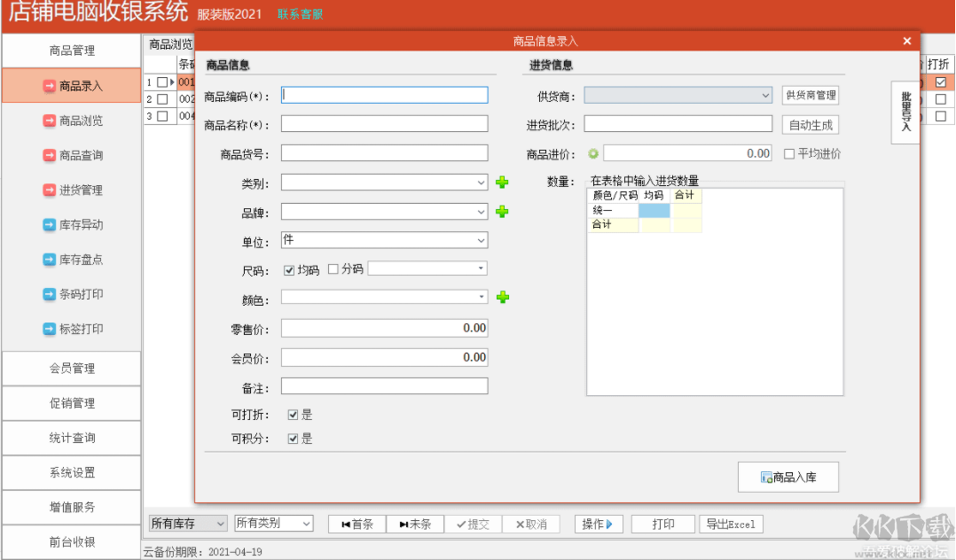The image size is (956, 560).
Task: Uncheck 均码 for 尺码
Action: point(291,268)
